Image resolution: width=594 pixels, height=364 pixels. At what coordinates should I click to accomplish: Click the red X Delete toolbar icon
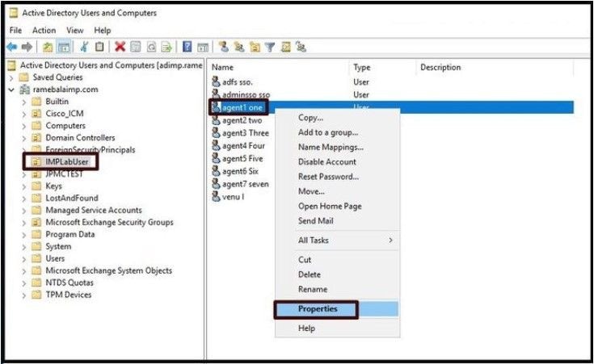120,47
